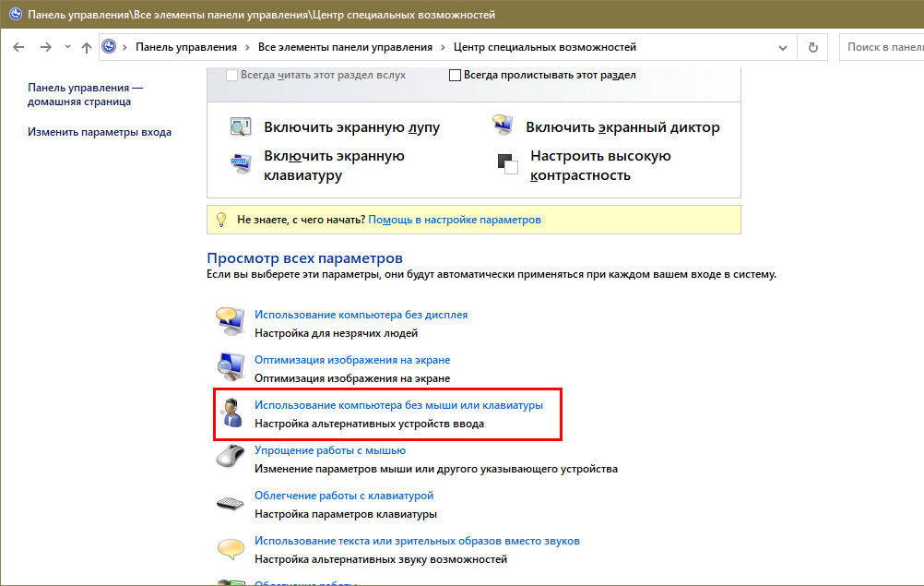Expand the chevron after Панель управления breadcrumb
The image size is (924, 586).
click(x=247, y=47)
